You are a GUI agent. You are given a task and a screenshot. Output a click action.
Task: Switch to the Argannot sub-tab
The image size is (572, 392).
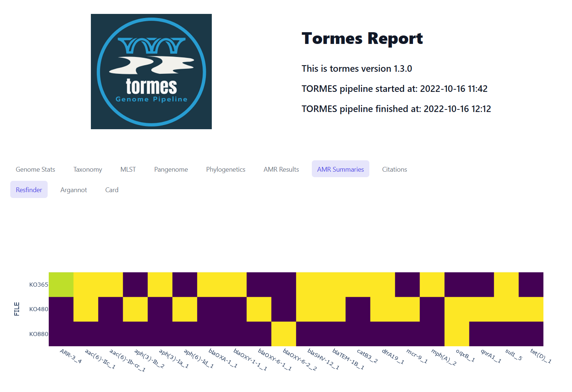[74, 190]
